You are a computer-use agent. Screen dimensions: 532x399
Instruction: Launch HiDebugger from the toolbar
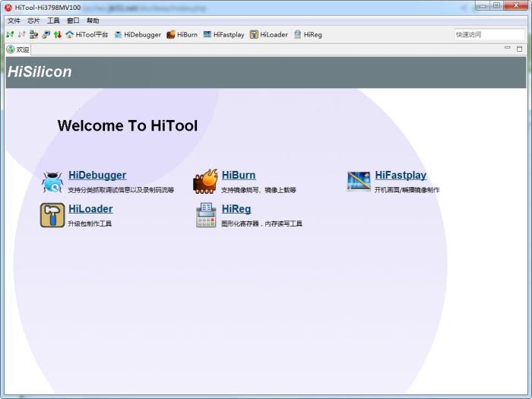tap(138, 34)
